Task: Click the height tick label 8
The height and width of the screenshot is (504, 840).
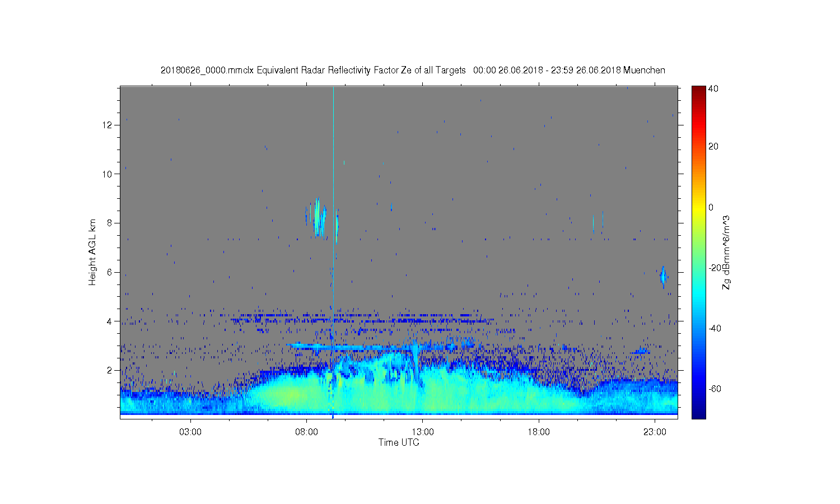Action: coord(110,223)
